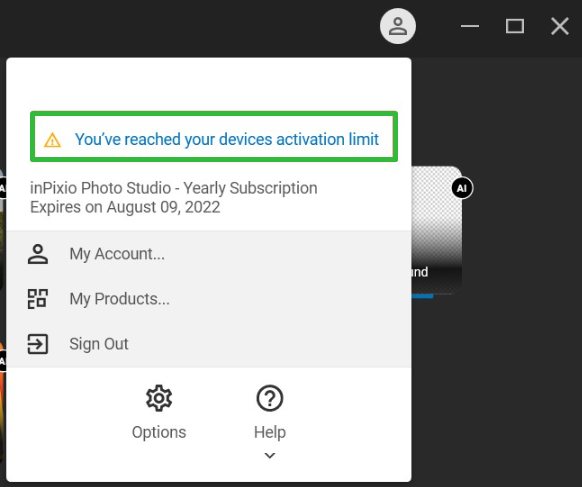The height and width of the screenshot is (487, 582).
Task: Click the My Account person icon
Action: pyautogui.click(x=38, y=254)
